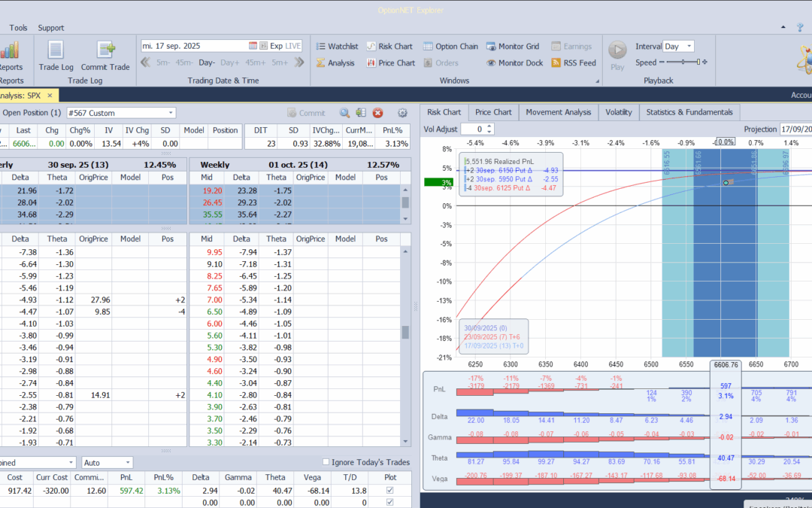
Task: Toggle the Plot checkbox in the zero row
Action: pyautogui.click(x=390, y=502)
